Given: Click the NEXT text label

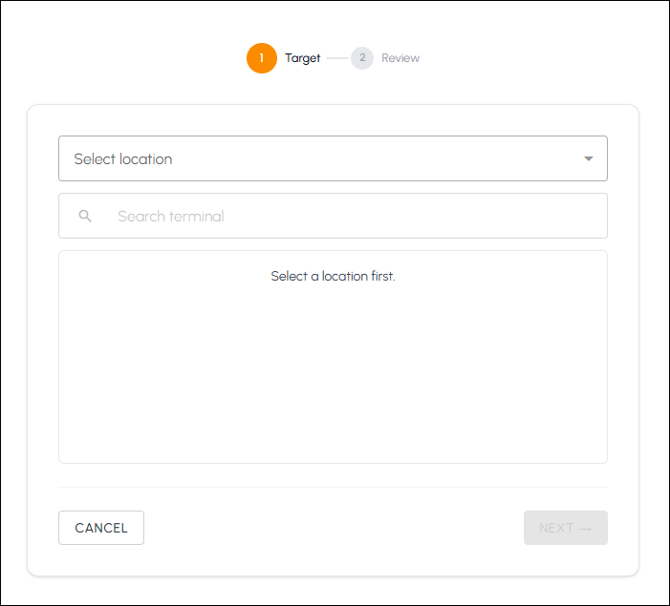Looking at the screenshot, I should point(556,528).
